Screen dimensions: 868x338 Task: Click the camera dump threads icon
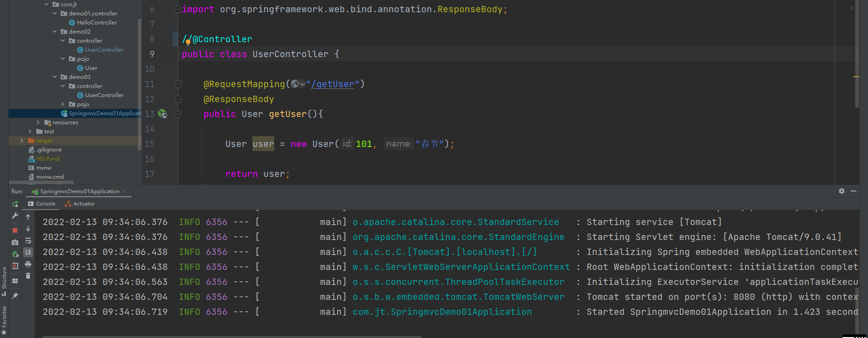click(15, 242)
